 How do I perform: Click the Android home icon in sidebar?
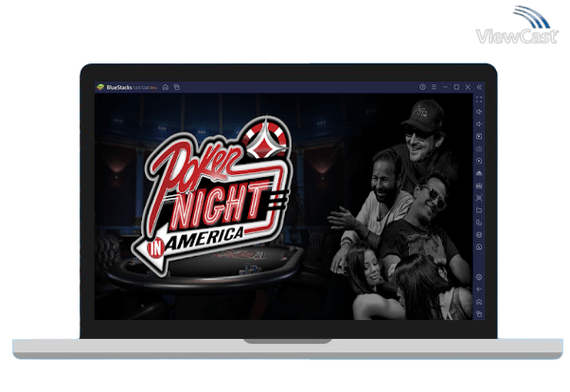click(479, 302)
